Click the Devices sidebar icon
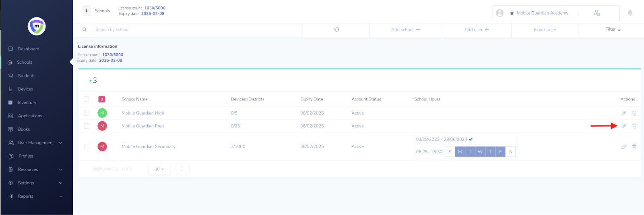The image size is (644, 215). 10,89
